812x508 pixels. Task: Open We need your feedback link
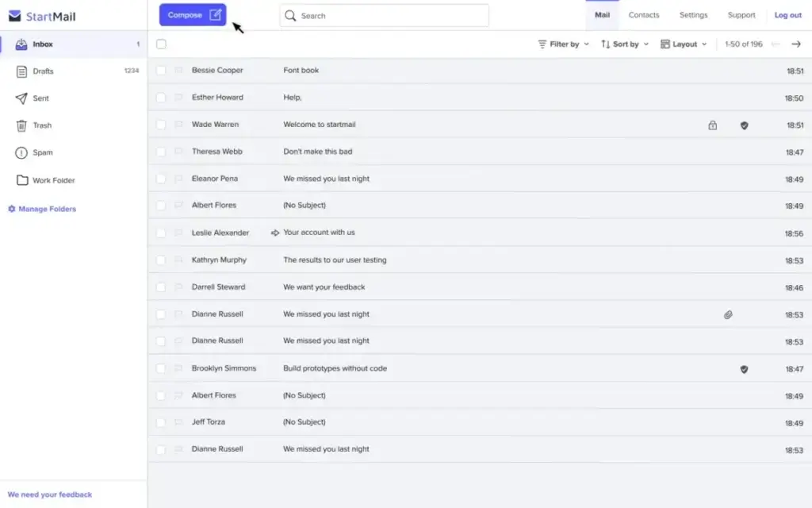(x=50, y=495)
